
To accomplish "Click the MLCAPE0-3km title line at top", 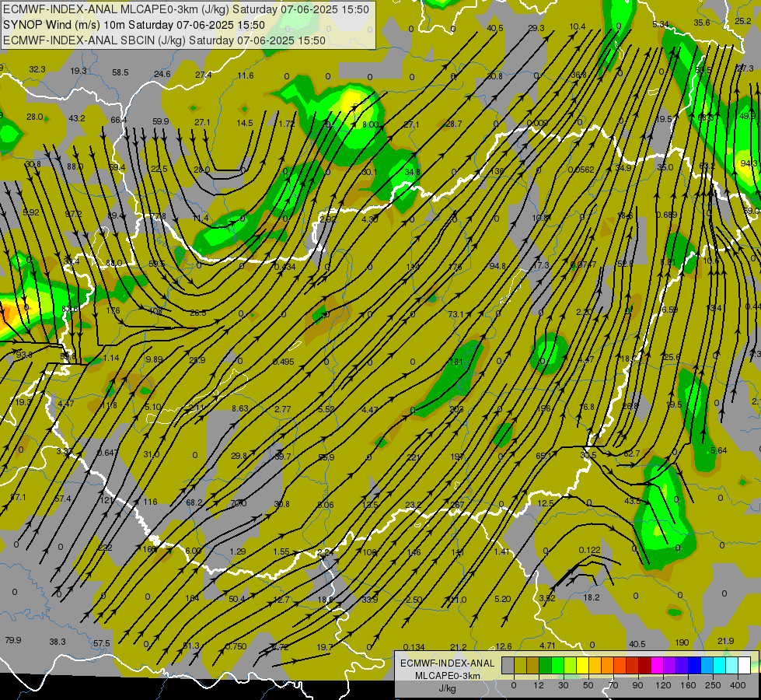I will coord(187,9).
